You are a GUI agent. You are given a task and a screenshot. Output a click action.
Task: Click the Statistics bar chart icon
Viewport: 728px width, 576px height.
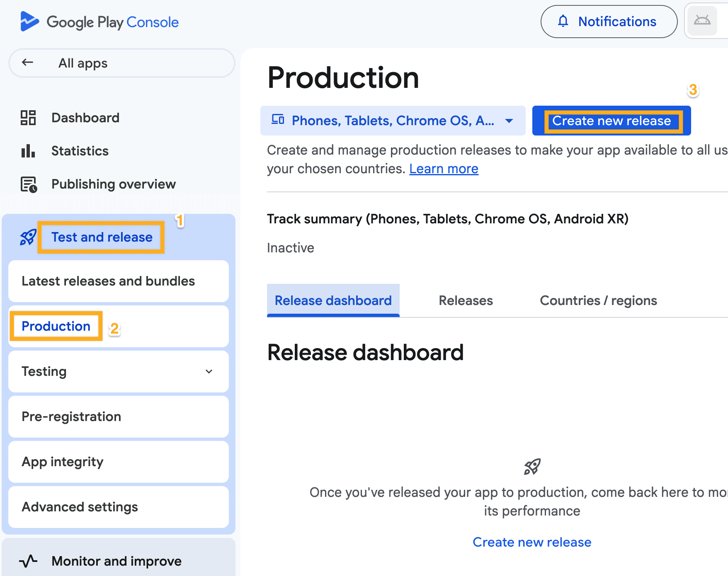(28, 151)
